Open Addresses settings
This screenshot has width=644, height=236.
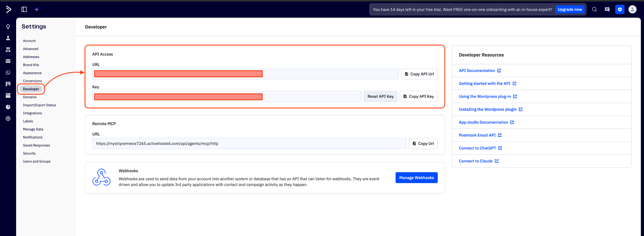pos(31,57)
